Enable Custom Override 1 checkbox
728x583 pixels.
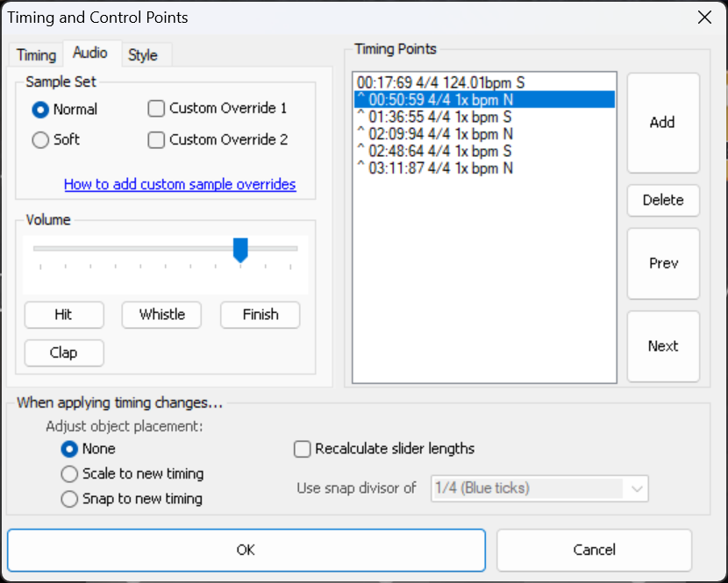(157, 109)
